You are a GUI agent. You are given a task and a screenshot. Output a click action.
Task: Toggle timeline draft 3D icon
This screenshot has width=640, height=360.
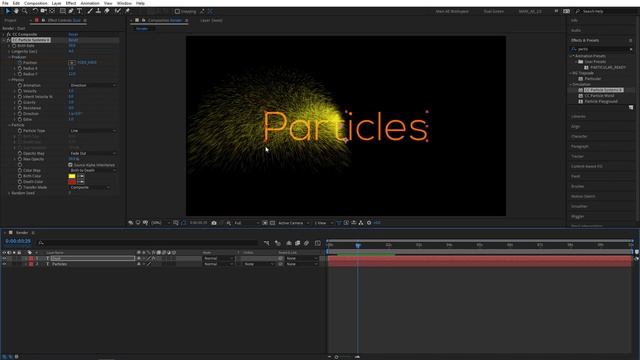tap(278, 243)
